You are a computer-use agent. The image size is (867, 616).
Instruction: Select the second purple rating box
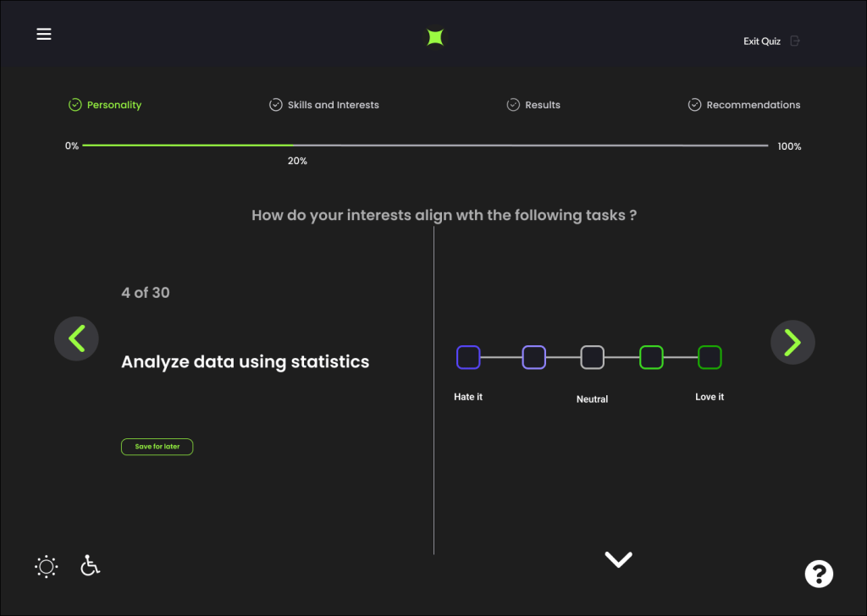click(533, 357)
